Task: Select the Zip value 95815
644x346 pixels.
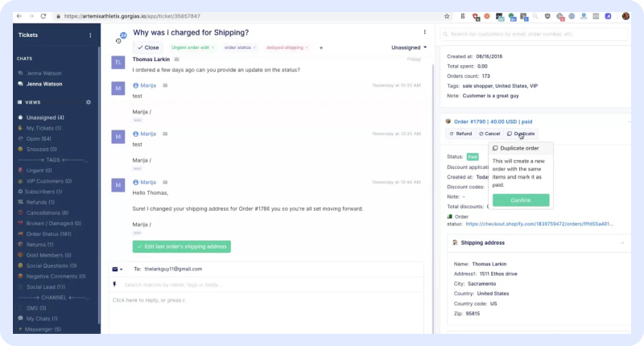Action: 473,314
